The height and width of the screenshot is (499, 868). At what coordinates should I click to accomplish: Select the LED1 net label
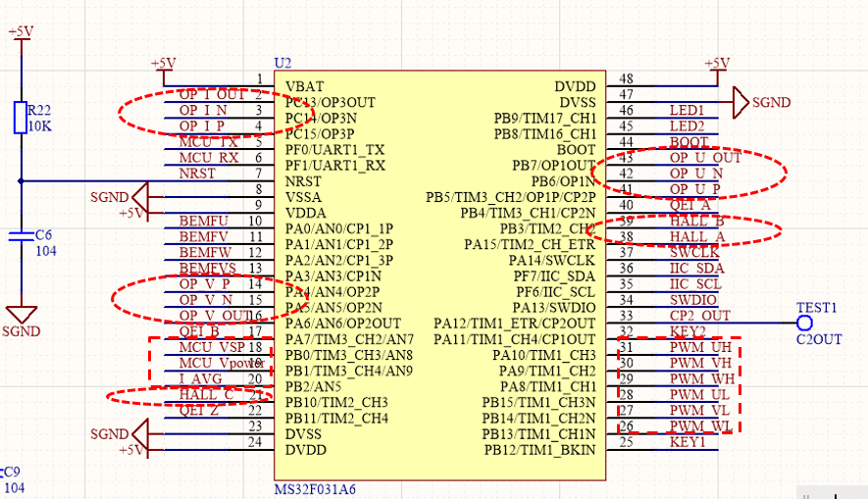tap(687, 110)
